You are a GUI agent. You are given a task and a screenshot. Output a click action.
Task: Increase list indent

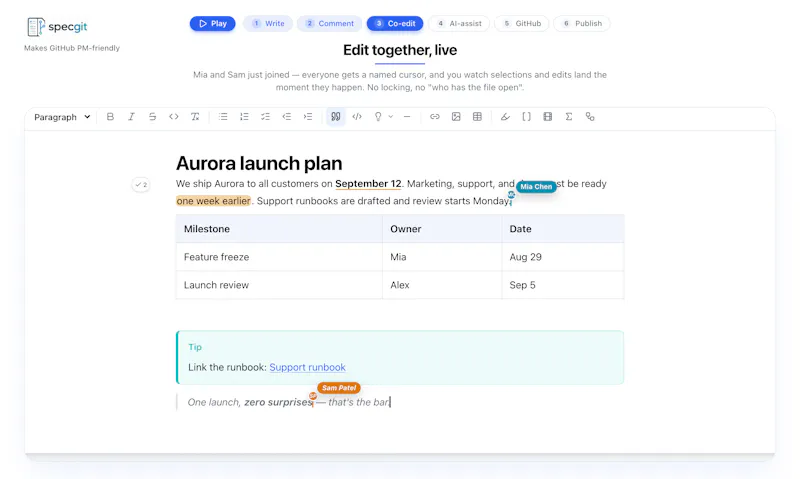tap(308, 117)
